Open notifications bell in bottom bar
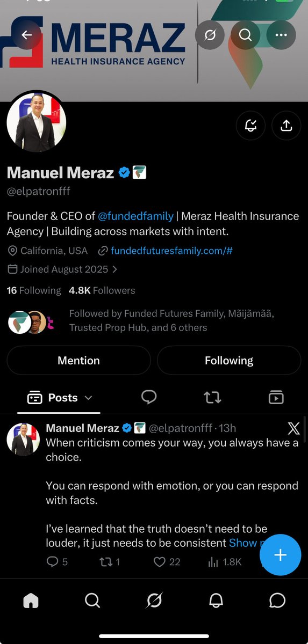Viewport: 308px width, 644px height. click(216, 601)
